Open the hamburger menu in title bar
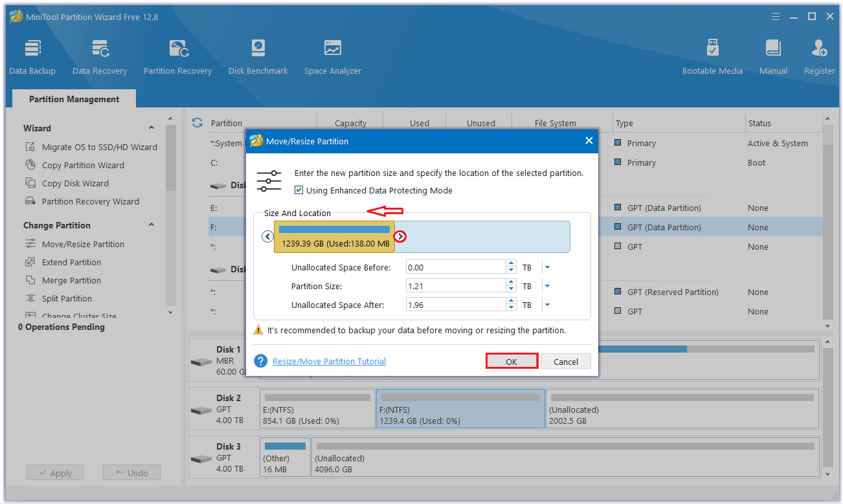 (777, 16)
